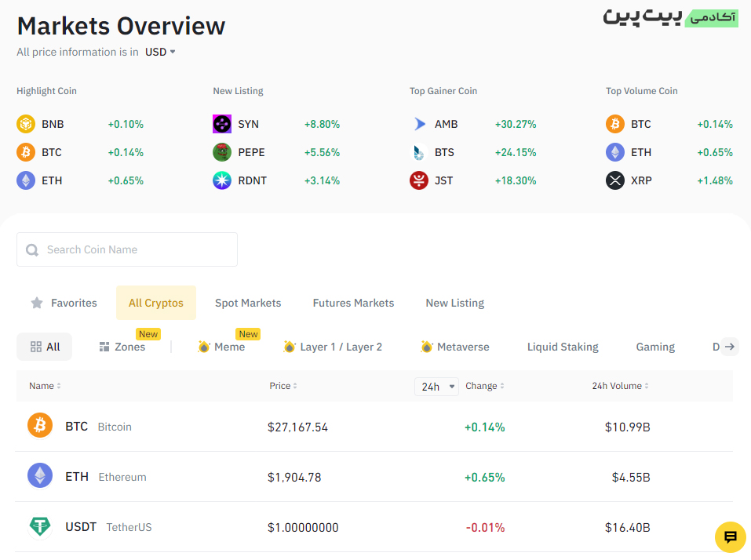This screenshot has width=751, height=560.
Task: Open the Bitcoin name in the BTC row
Action: point(115,427)
